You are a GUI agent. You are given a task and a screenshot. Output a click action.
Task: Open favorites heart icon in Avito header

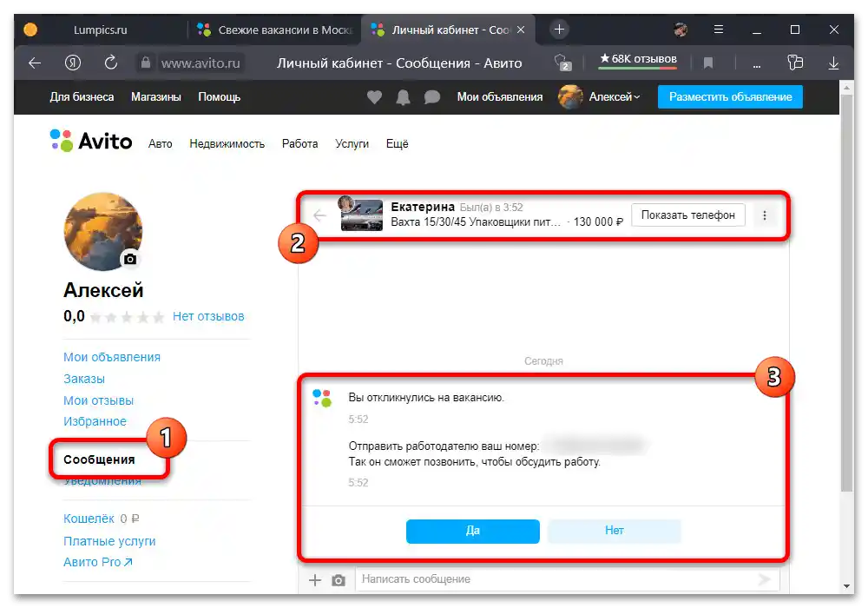(375, 97)
